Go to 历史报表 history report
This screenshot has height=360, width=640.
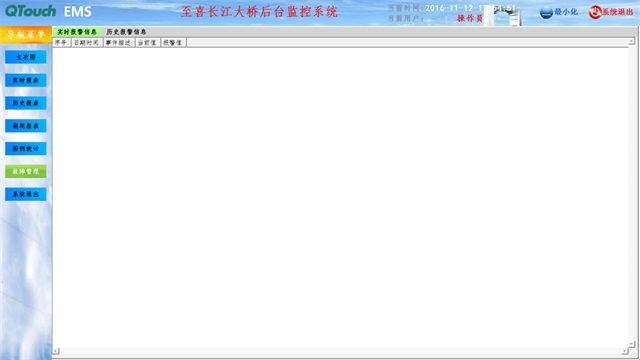tap(26, 103)
